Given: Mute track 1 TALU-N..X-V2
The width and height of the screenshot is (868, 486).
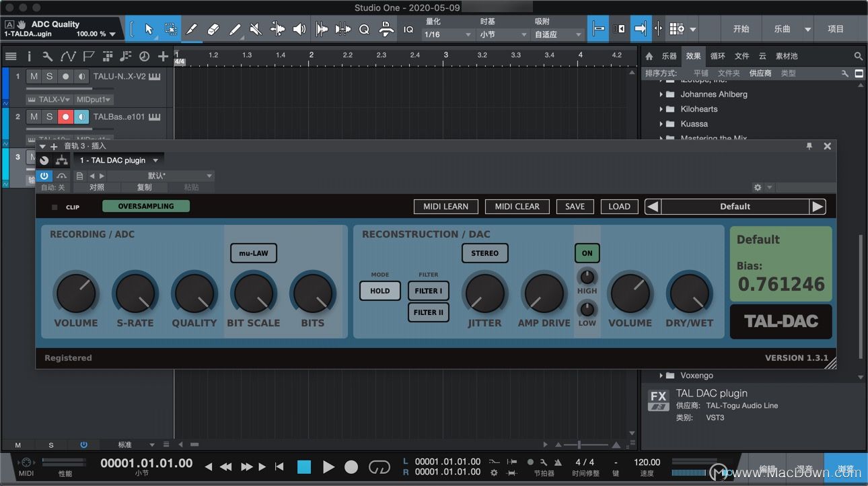Looking at the screenshot, I should 34,77.
